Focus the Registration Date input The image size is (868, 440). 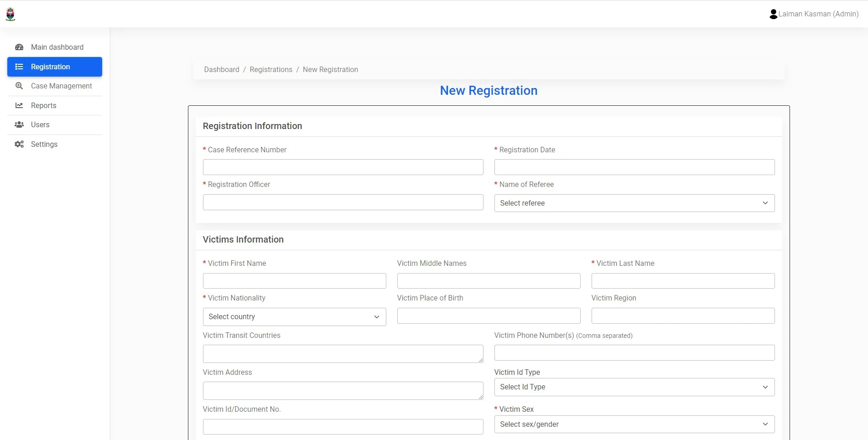point(634,167)
